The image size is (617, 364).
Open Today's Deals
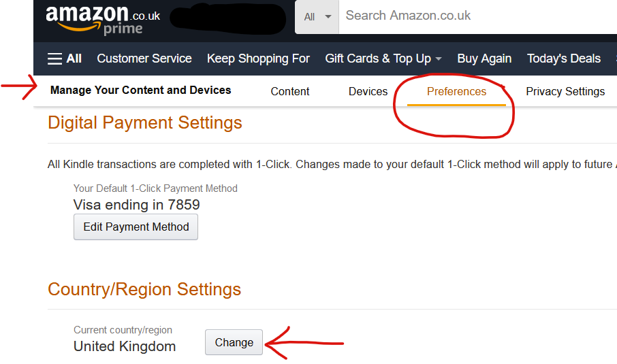[x=564, y=59]
